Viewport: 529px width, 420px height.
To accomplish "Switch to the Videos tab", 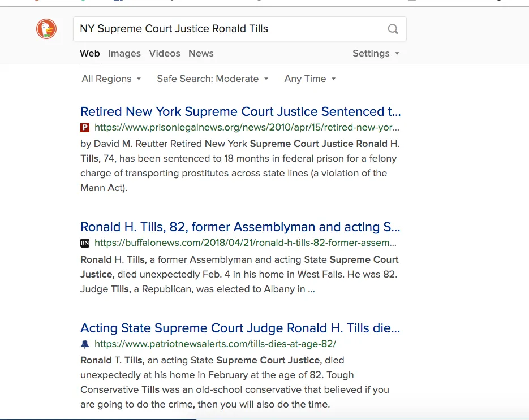I will pos(165,53).
